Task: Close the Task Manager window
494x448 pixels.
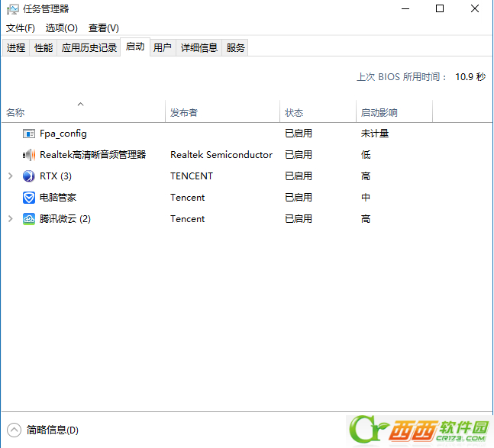Action: 475,9
